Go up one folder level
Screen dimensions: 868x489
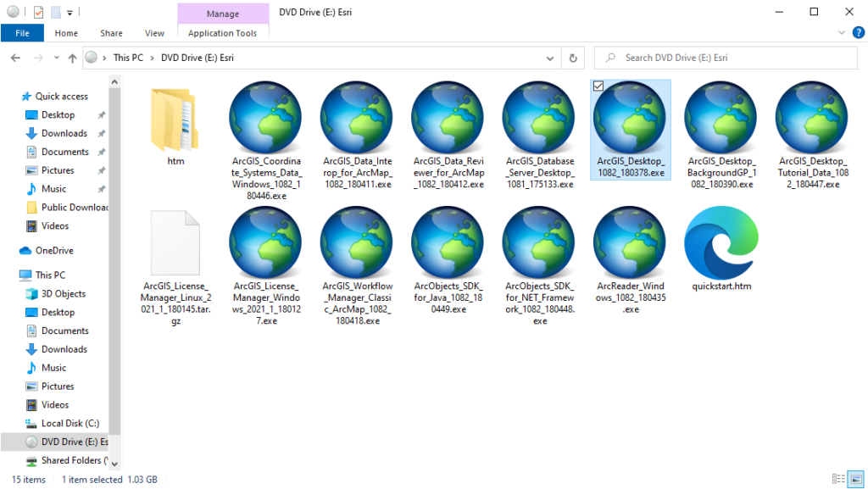click(x=72, y=58)
